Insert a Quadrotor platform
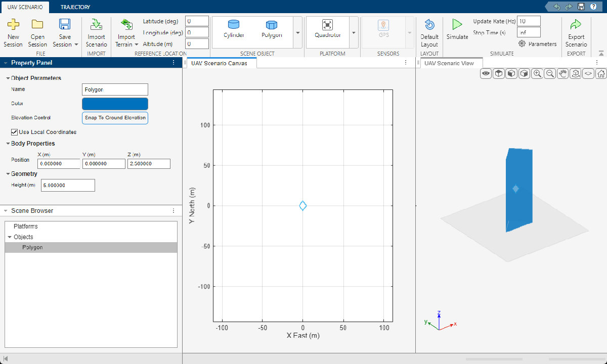Viewport: 607px width, 364px height. click(327, 29)
